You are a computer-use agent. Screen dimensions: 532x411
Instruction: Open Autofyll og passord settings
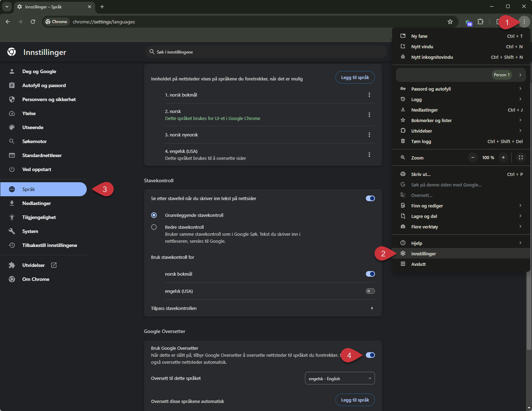[43, 85]
